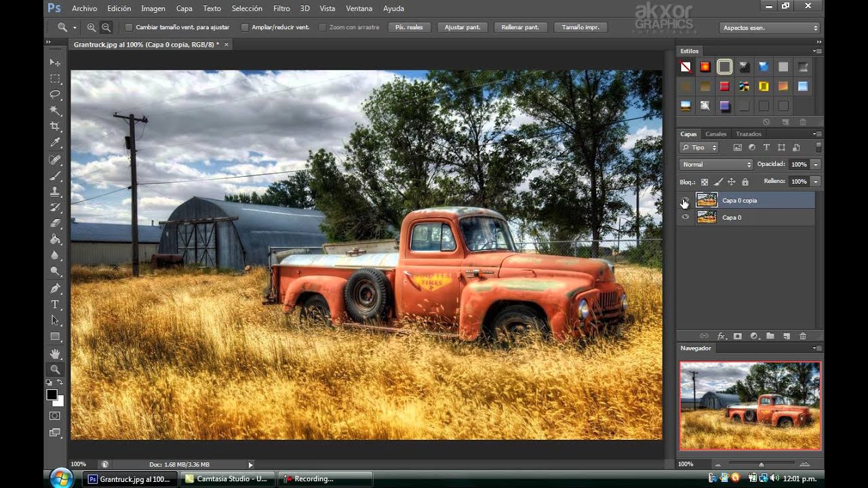Open the Archivo menu

coord(84,9)
